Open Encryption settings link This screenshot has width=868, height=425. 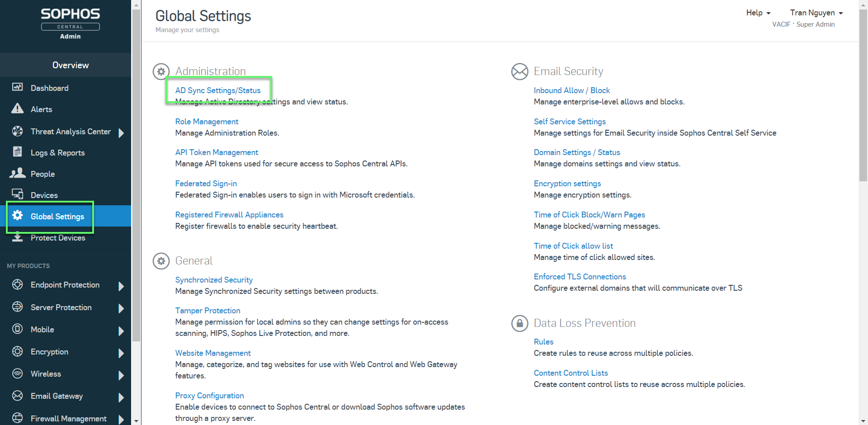pyautogui.click(x=567, y=184)
